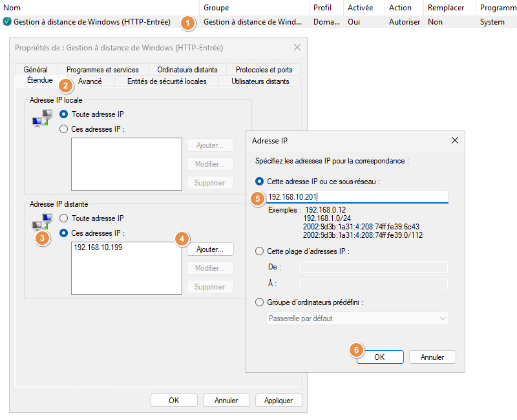Open the Protocoles et ports tab
Viewport: 517px width, 420px height.
tap(264, 70)
